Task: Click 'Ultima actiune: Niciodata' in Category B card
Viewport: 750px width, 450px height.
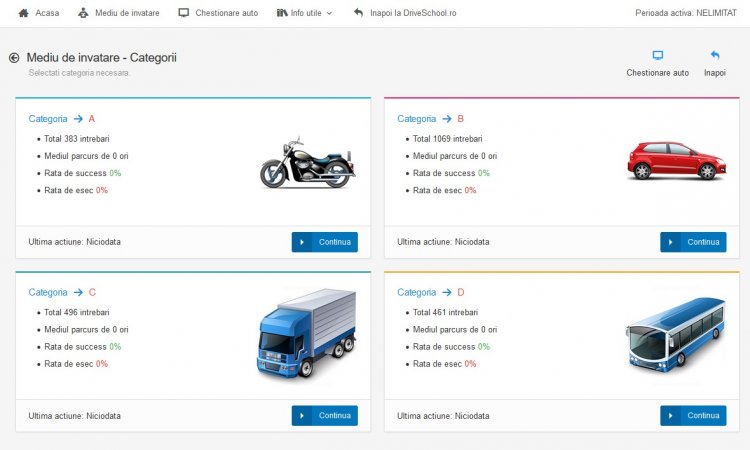Action: (x=443, y=242)
